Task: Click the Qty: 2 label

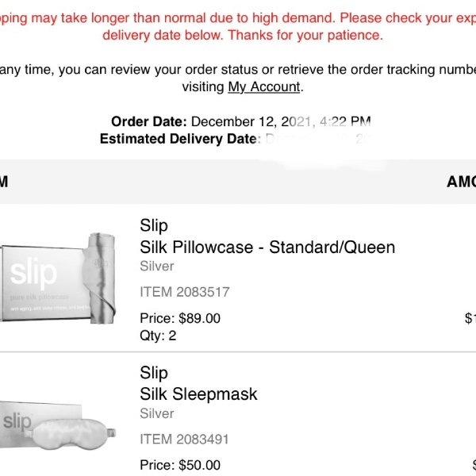Action: (x=158, y=336)
